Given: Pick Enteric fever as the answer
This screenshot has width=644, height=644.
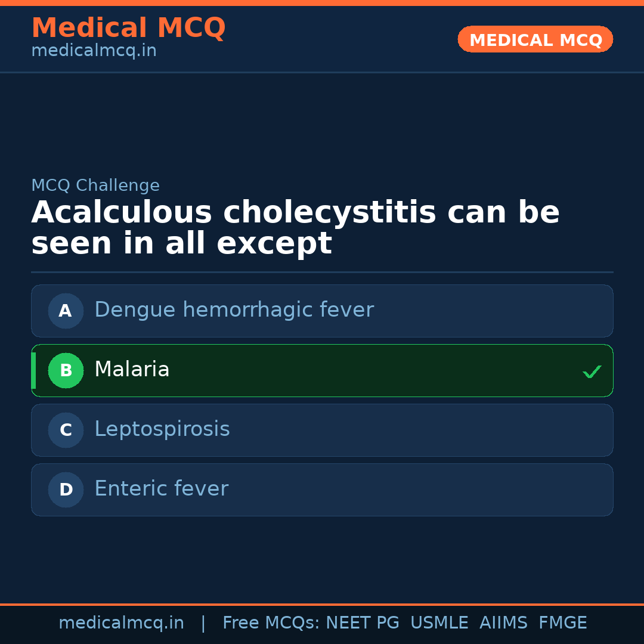Looking at the screenshot, I should (x=161, y=489).
